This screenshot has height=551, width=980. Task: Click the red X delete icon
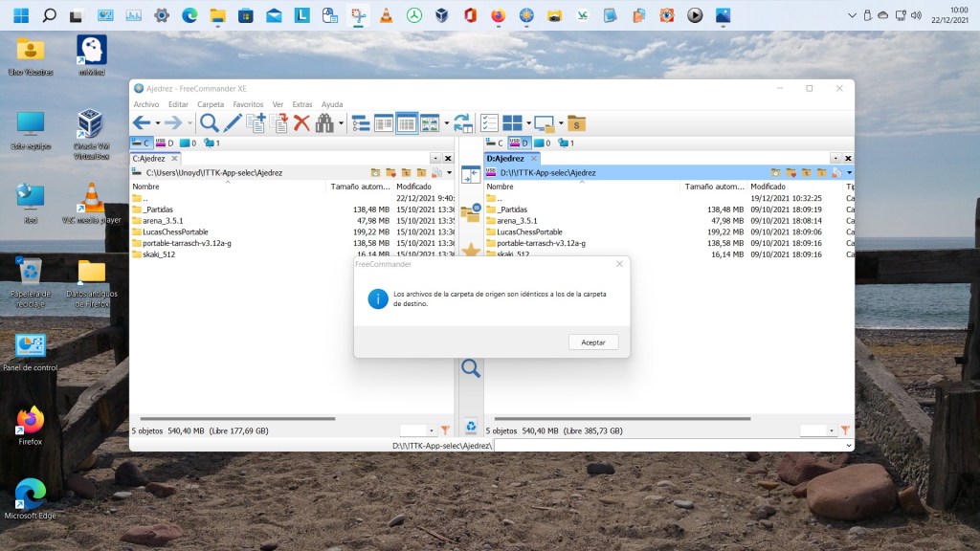click(x=301, y=122)
